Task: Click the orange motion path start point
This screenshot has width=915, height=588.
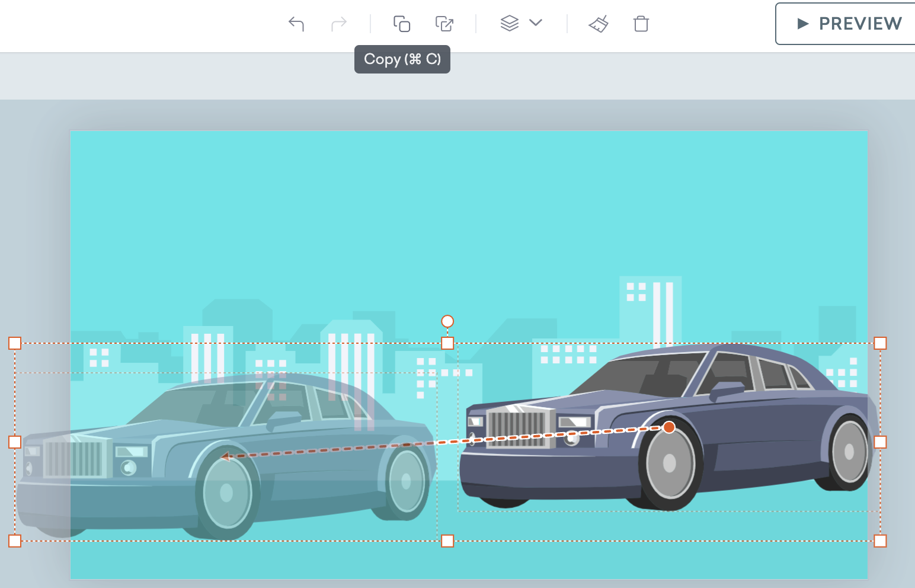Action: pos(670,427)
